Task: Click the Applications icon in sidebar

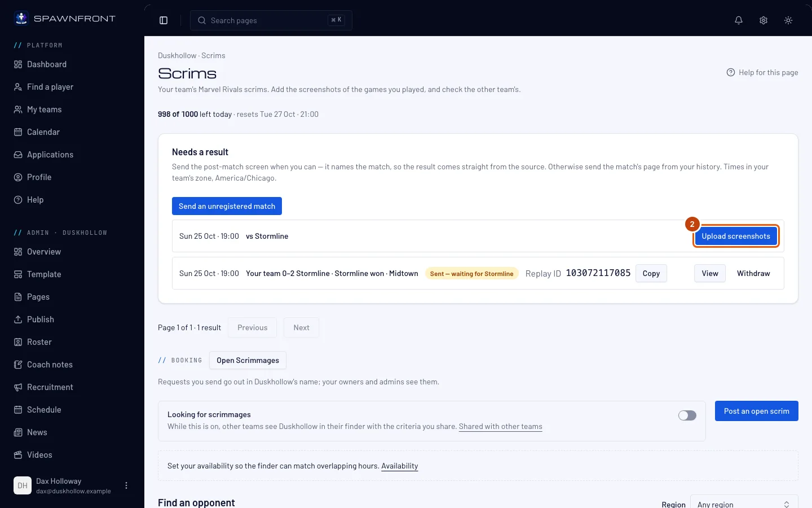Action: pyautogui.click(x=18, y=155)
